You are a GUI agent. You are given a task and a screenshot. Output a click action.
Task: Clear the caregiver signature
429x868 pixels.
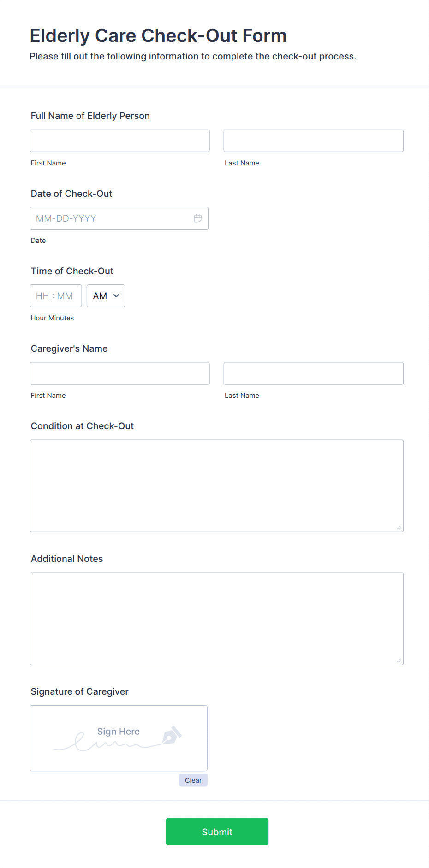coord(193,780)
